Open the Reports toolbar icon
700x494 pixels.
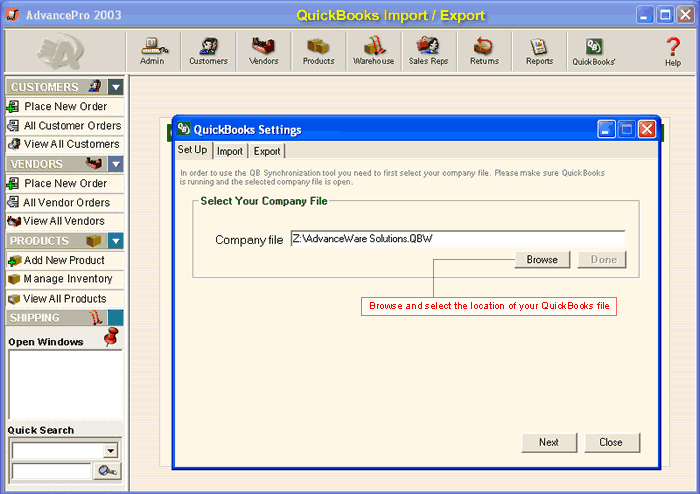coord(539,51)
